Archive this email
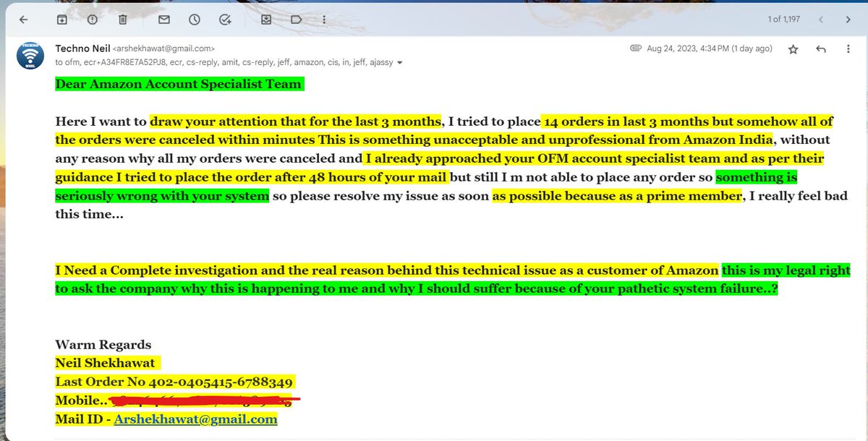The image size is (868, 441). click(x=62, y=20)
